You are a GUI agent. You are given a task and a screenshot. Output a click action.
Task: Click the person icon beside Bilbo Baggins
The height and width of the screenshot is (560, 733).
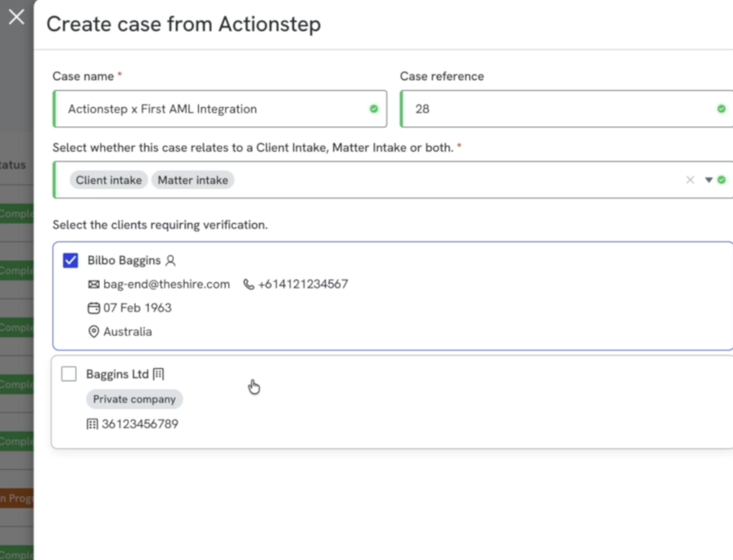tap(171, 260)
